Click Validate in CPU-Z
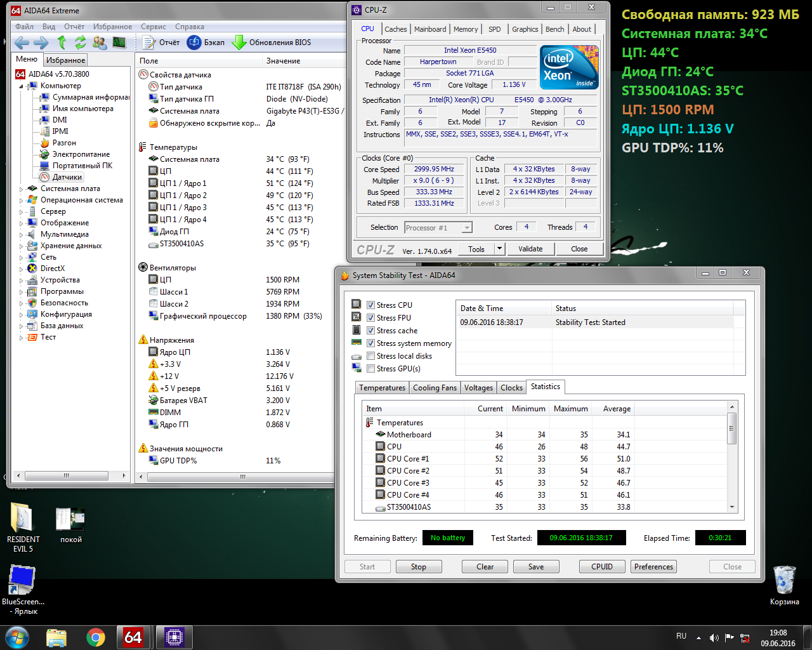The height and width of the screenshot is (650, 812). pos(530,249)
